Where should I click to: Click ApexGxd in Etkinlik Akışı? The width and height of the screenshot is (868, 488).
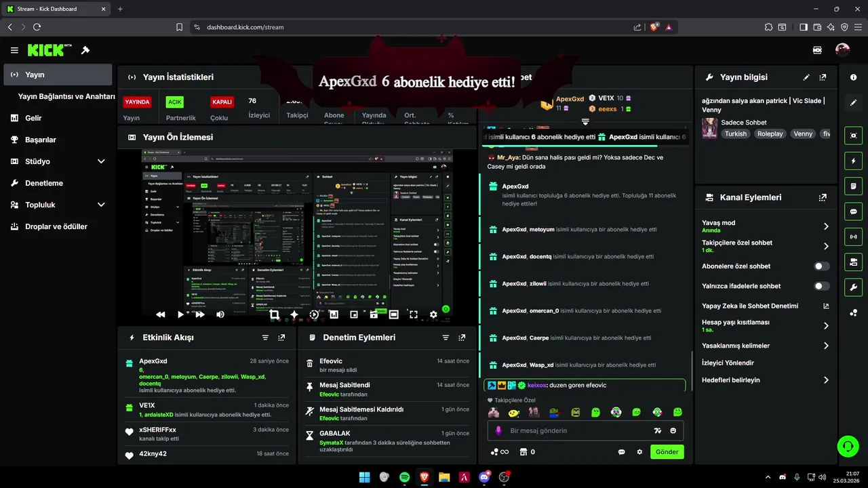click(153, 361)
